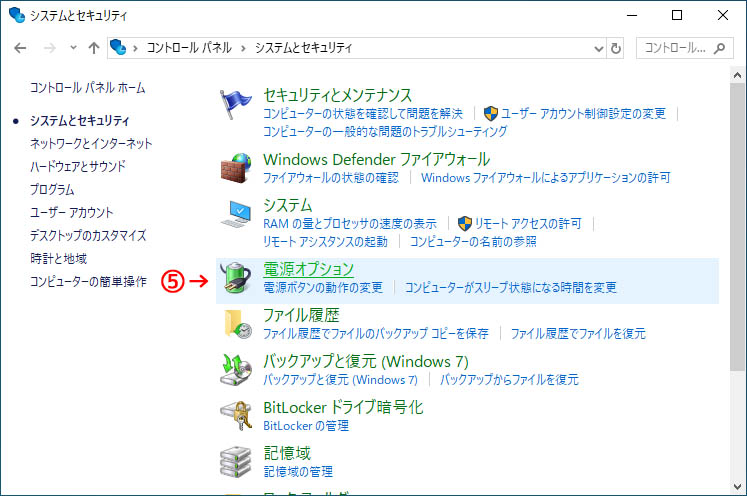Image resolution: width=747 pixels, height=496 pixels.
Task: Open ファイル履歴でファイルのバックアップ コピーを保存
Action: 376,334
